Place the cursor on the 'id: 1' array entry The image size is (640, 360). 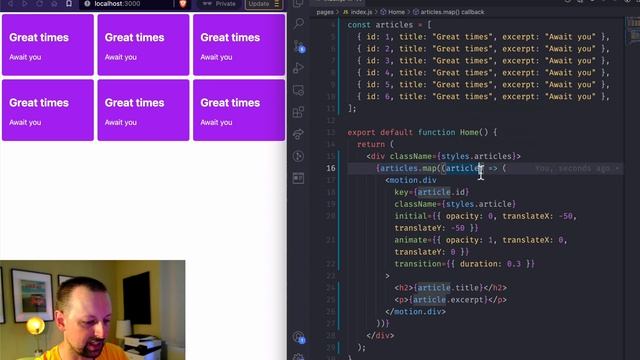483,37
